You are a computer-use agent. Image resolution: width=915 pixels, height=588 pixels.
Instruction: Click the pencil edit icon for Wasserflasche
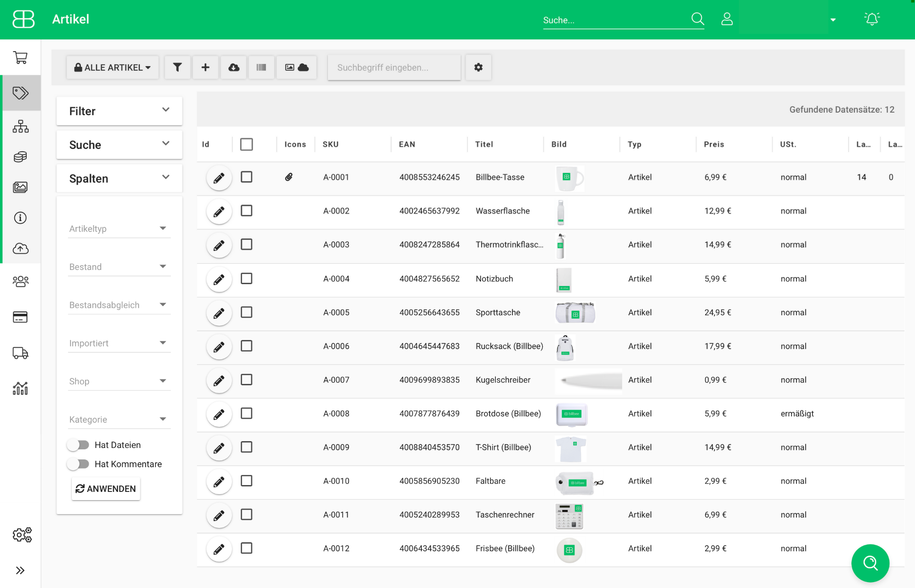click(219, 211)
